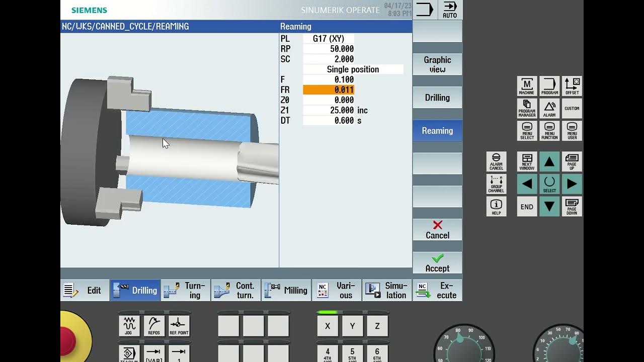Click the PAGE DOWN key
This screenshot has width=644, height=362.
[x=572, y=206]
